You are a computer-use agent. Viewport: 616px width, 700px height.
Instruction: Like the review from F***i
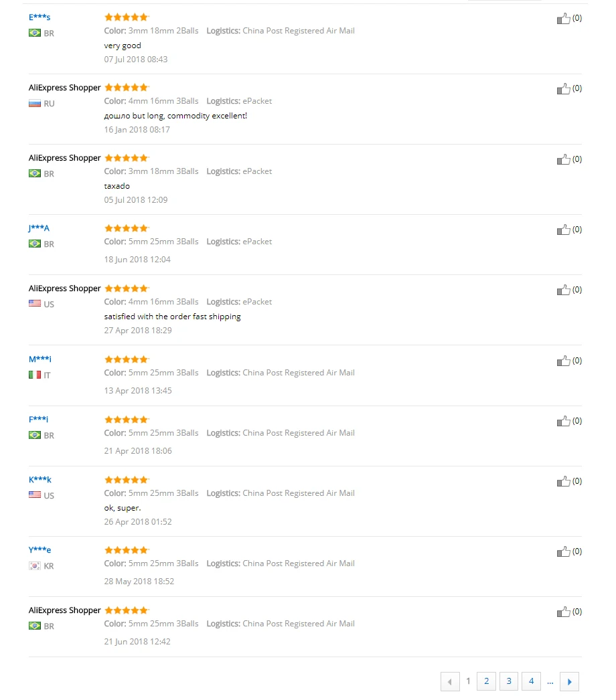pos(564,422)
